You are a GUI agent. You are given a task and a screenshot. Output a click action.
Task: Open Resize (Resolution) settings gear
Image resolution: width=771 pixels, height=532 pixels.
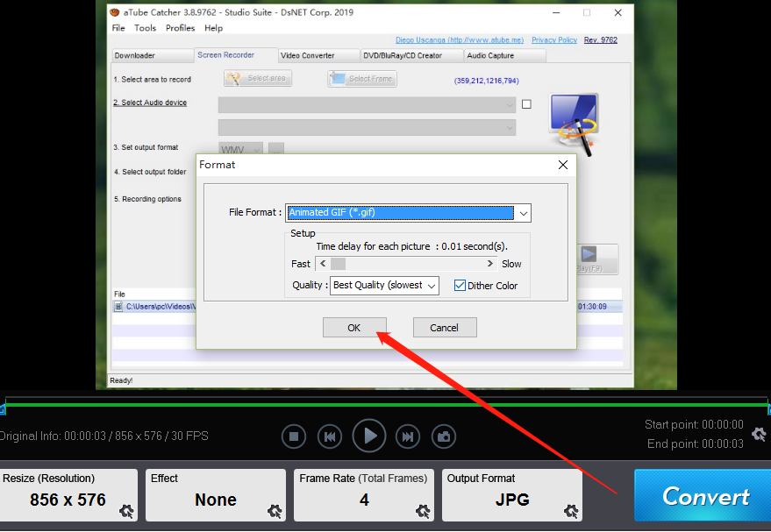point(126,511)
